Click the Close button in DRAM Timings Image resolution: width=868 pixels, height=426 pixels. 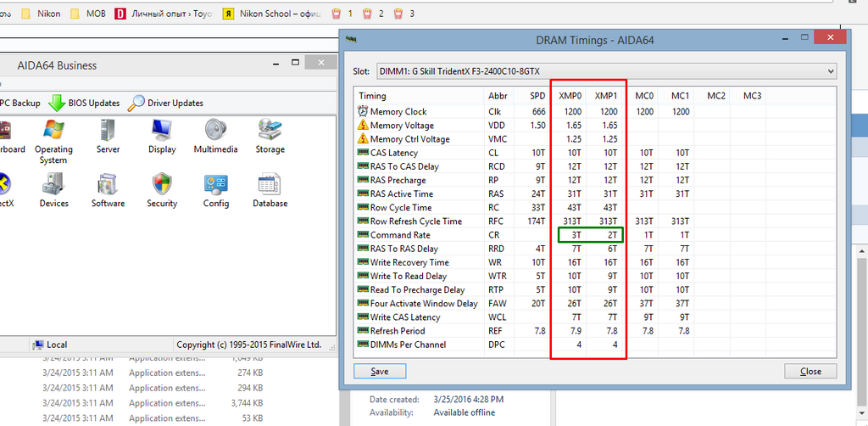810,371
